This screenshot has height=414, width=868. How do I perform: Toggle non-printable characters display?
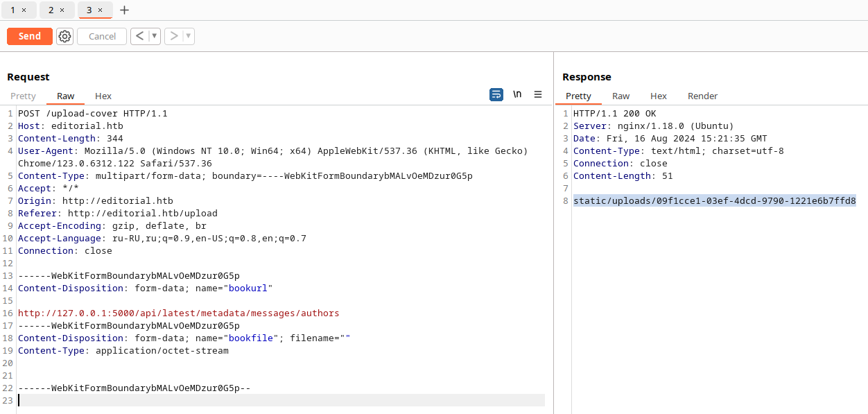517,94
